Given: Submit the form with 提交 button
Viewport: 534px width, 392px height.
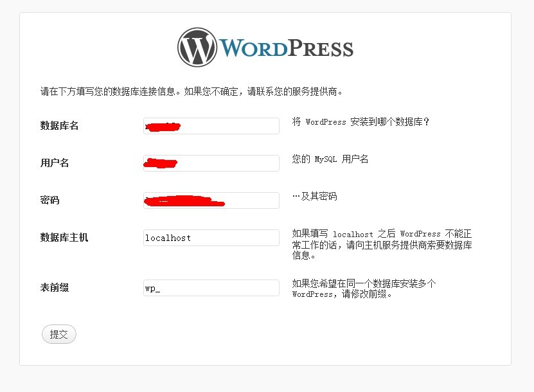Looking at the screenshot, I should point(59,334).
